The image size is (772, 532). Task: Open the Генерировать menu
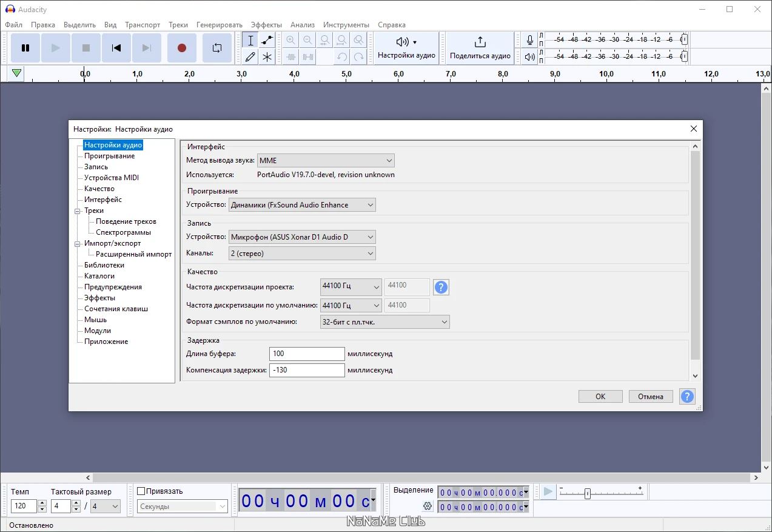pos(219,25)
